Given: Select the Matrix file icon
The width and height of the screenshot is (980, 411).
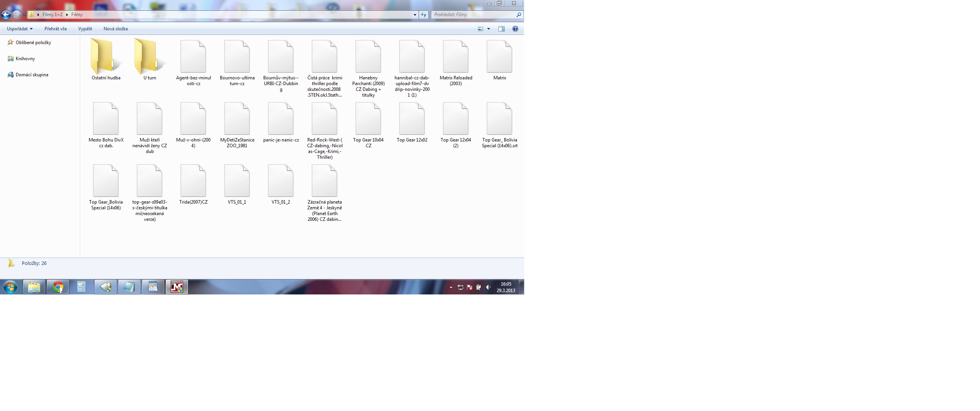Looking at the screenshot, I should 500,56.
